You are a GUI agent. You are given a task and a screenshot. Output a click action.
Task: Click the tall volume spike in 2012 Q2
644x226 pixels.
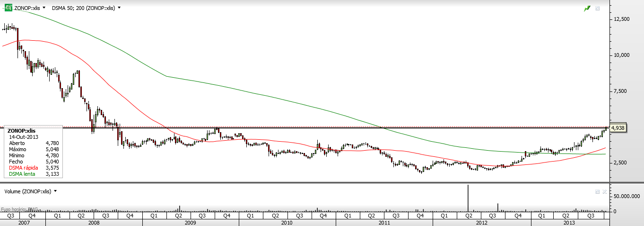click(468, 198)
